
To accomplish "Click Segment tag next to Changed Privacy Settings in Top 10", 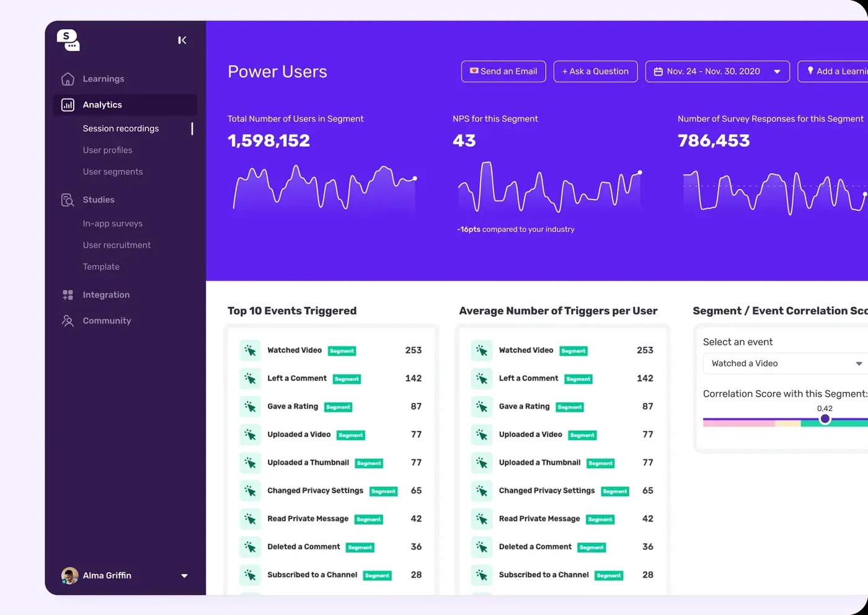I will pyautogui.click(x=383, y=492).
